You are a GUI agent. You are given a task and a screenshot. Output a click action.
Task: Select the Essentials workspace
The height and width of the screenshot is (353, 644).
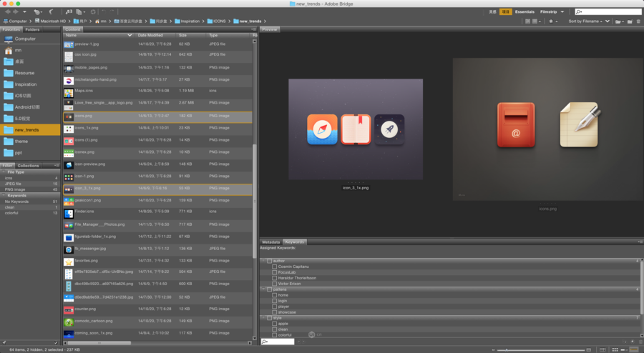(525, 12)
